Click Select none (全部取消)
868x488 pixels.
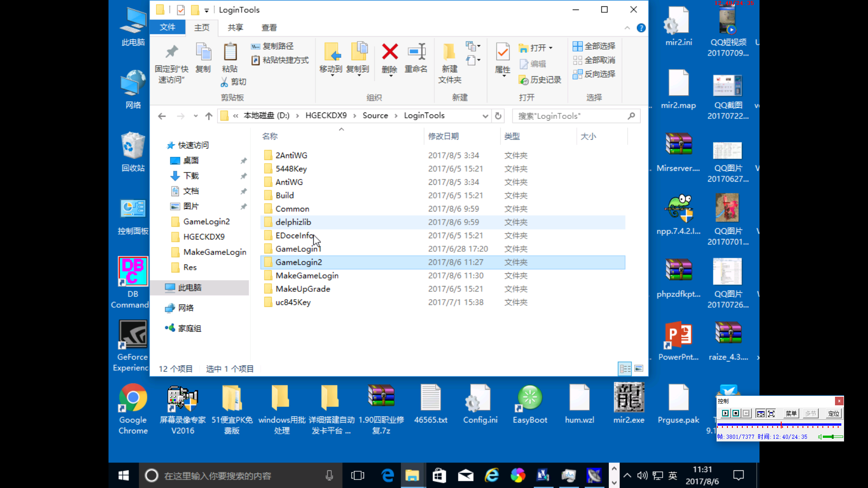594,60
